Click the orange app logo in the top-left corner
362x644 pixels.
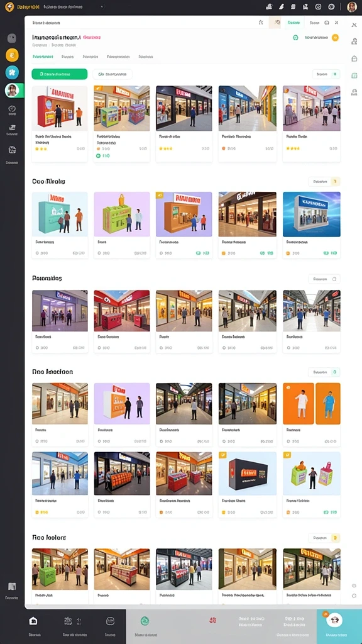[x=9, y=7]
